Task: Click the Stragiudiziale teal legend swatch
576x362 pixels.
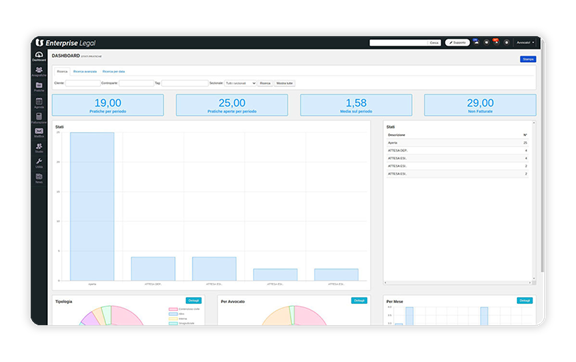Action: (x=173, y=323)
